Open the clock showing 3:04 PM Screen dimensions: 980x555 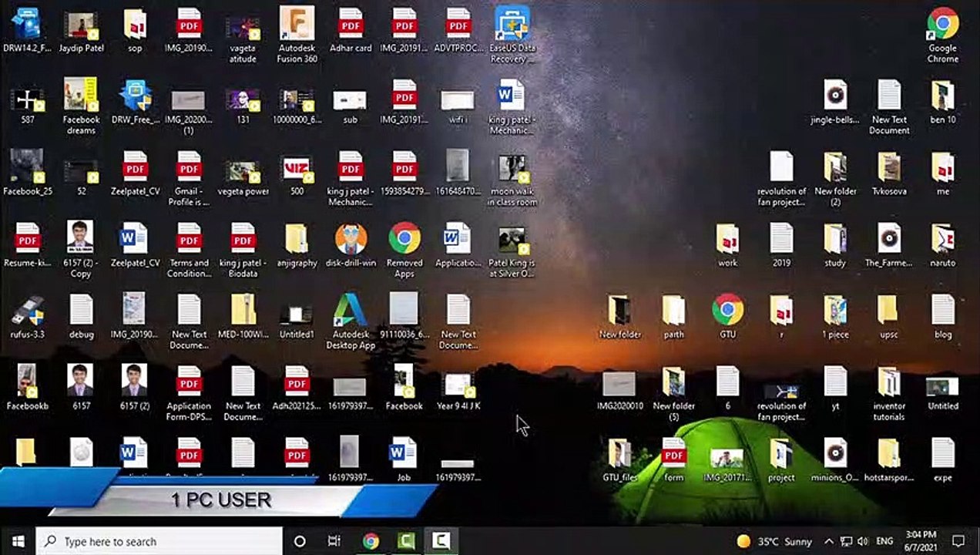coord(921,540)
